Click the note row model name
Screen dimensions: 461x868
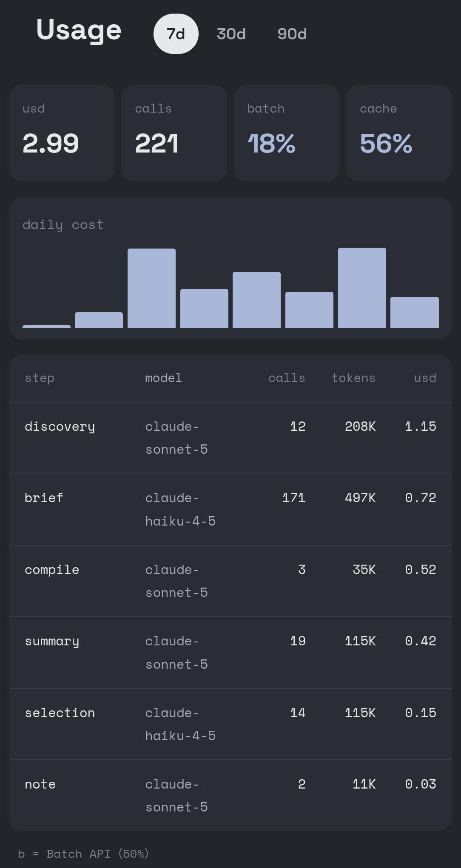[x=176, y=795]
